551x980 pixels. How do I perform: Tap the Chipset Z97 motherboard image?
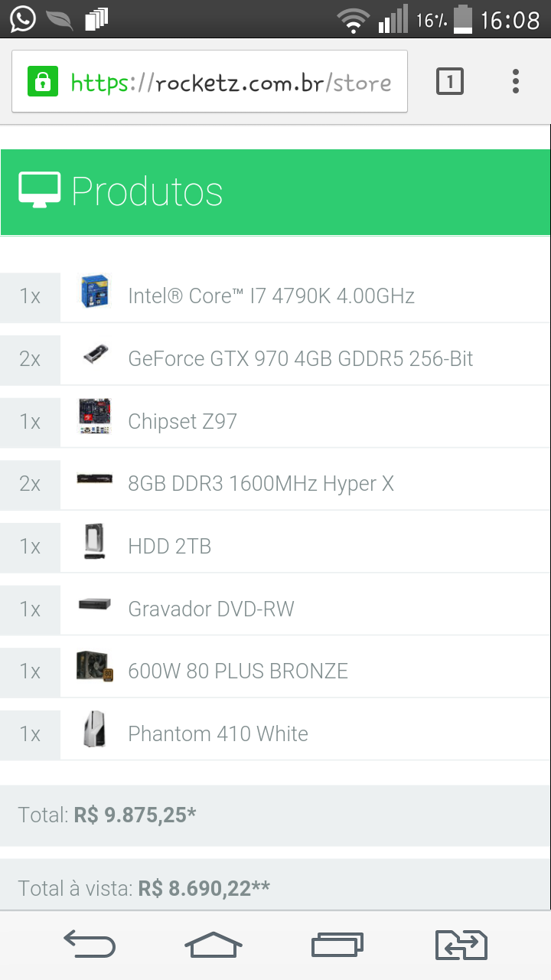coord(96,417)
